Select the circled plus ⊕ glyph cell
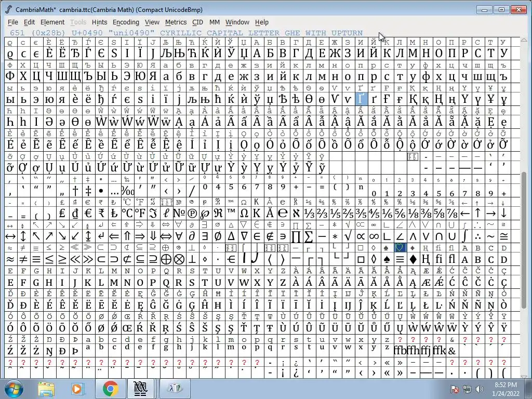This screenshot has height=399, width=532. (166, 259)
